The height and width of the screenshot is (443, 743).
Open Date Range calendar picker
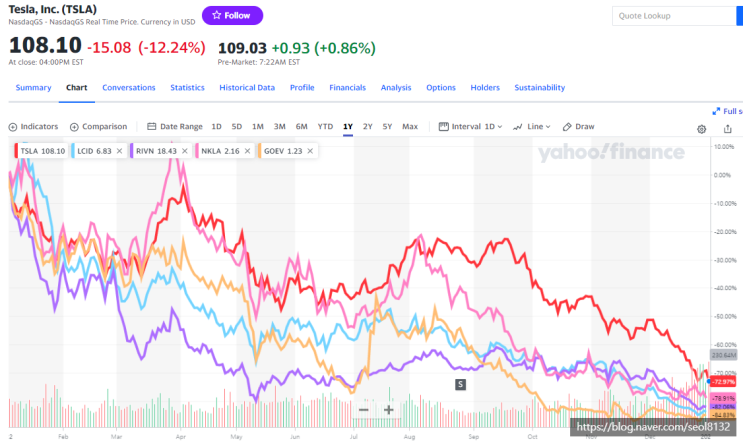coord(175,127)
